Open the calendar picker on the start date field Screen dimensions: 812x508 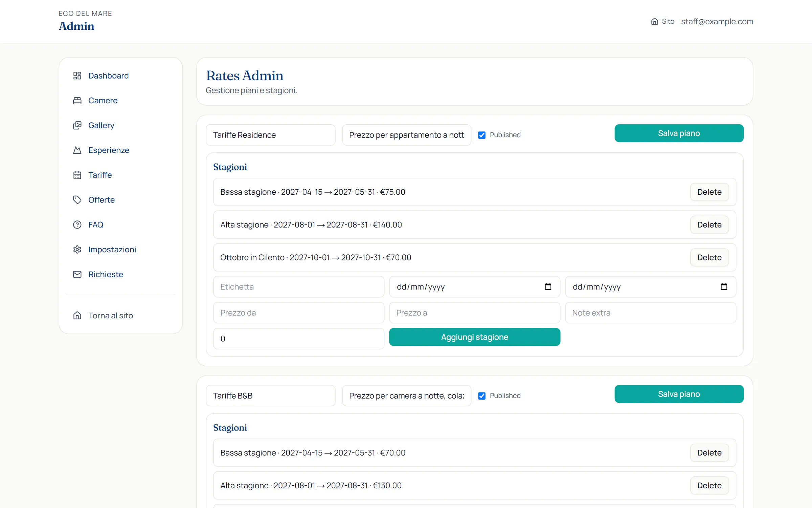[x=548, y=287]
